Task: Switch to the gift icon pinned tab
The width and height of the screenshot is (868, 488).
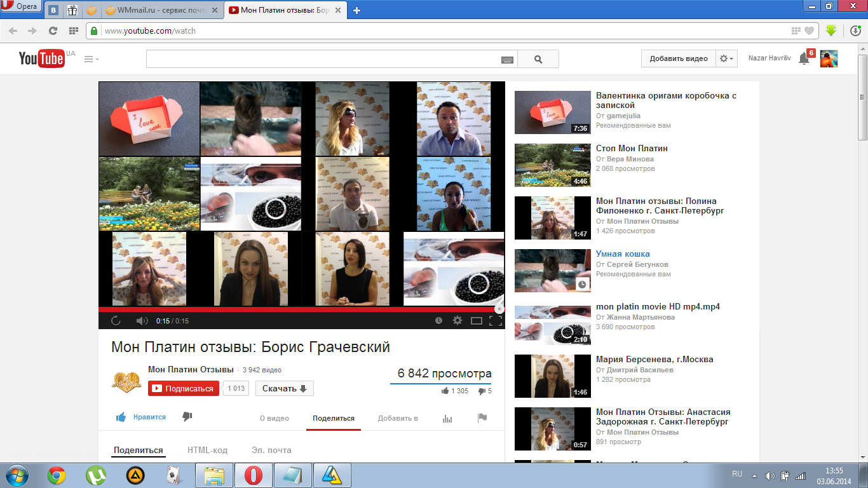Action: point(72,10)
